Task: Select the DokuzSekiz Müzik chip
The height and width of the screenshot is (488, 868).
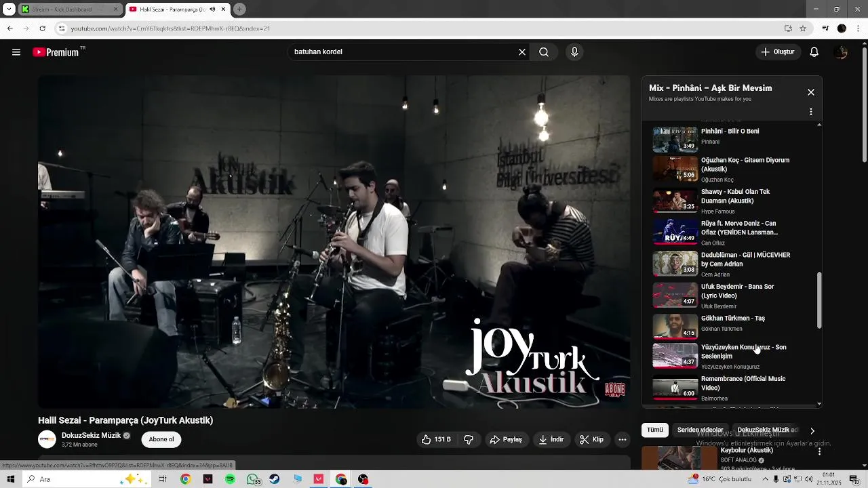Action: [767, 430]
